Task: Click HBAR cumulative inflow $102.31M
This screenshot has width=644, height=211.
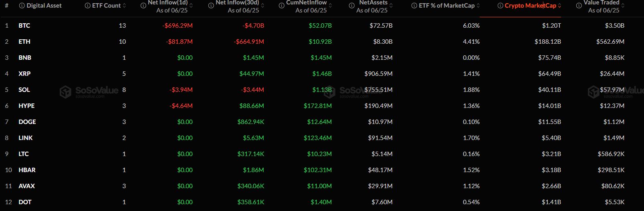Action: coord(318,170)
